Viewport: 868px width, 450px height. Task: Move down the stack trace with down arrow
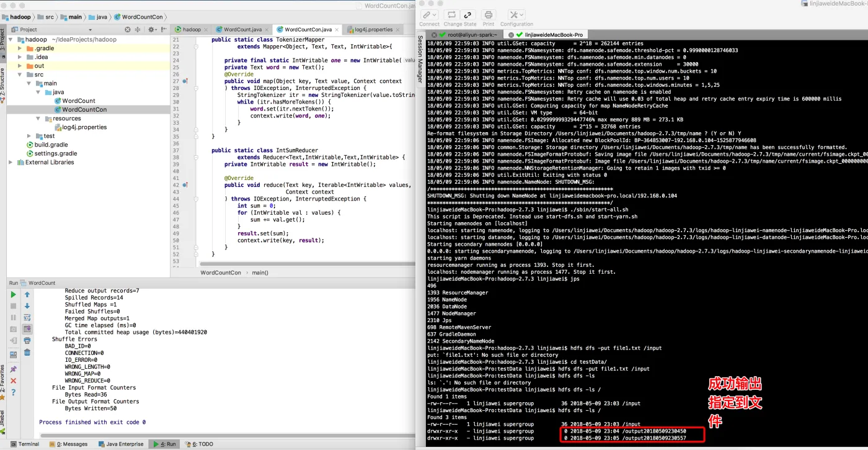(27, 306)
